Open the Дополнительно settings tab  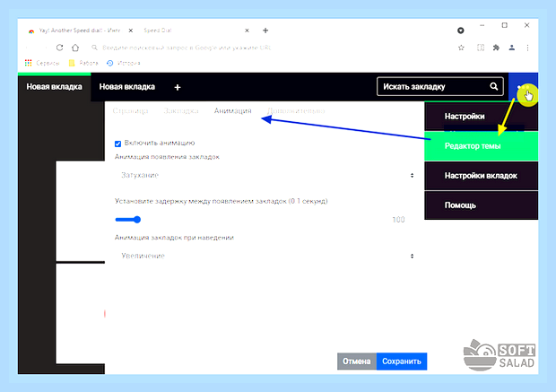296,110
